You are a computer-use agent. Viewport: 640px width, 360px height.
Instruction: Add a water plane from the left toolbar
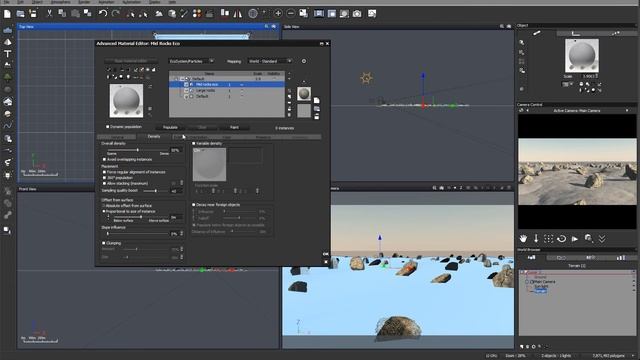[x=7, y=31]
